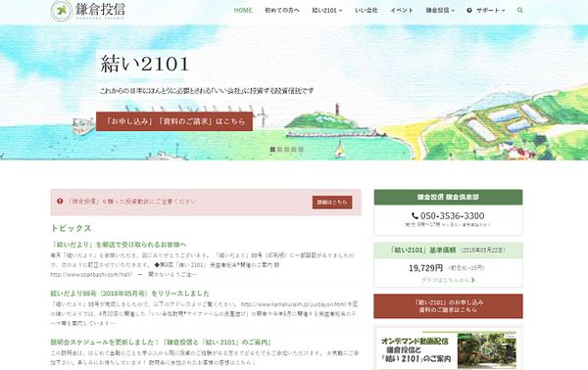Image resolution: width=588 pixels, height=370 pixels.
Task: Select the first carousel slide indicator
Action: click(x=272, y=150)
